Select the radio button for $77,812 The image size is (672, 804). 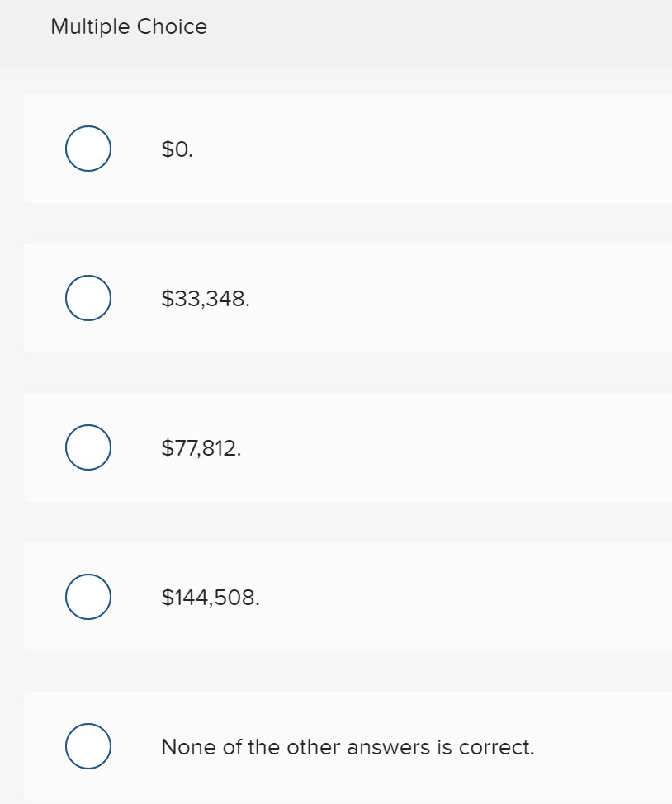[88, 447]
